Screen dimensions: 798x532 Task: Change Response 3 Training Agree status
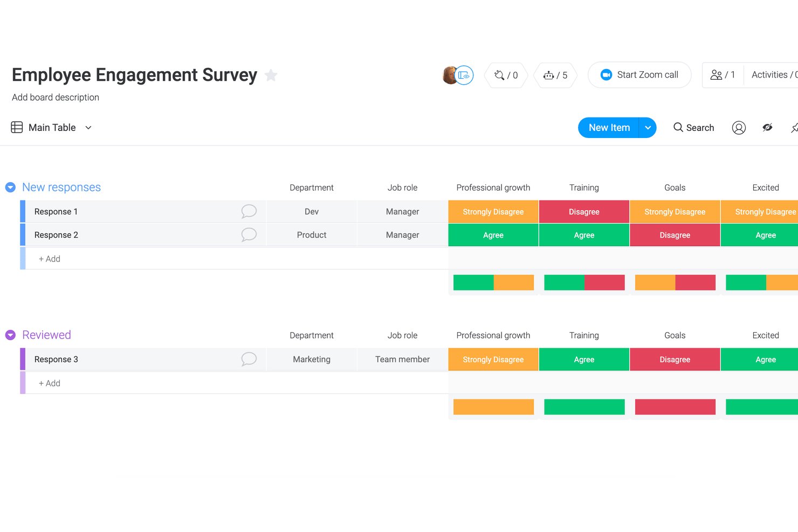pos(584,360)
